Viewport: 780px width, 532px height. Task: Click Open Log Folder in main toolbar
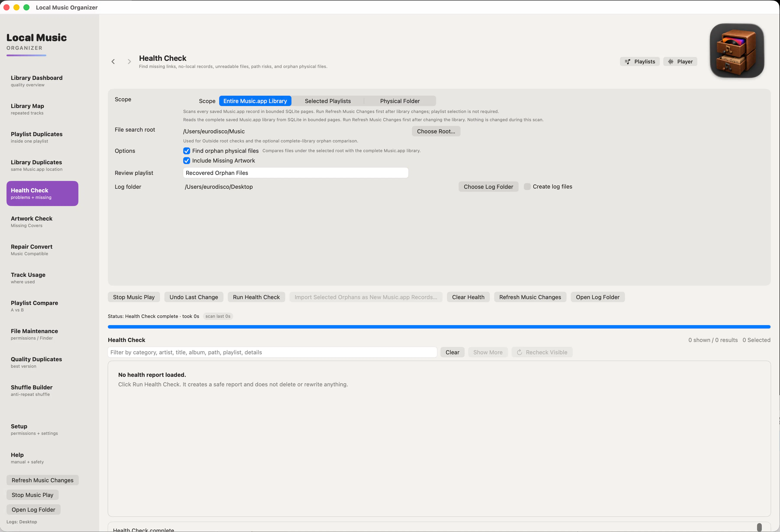[598, 297]
